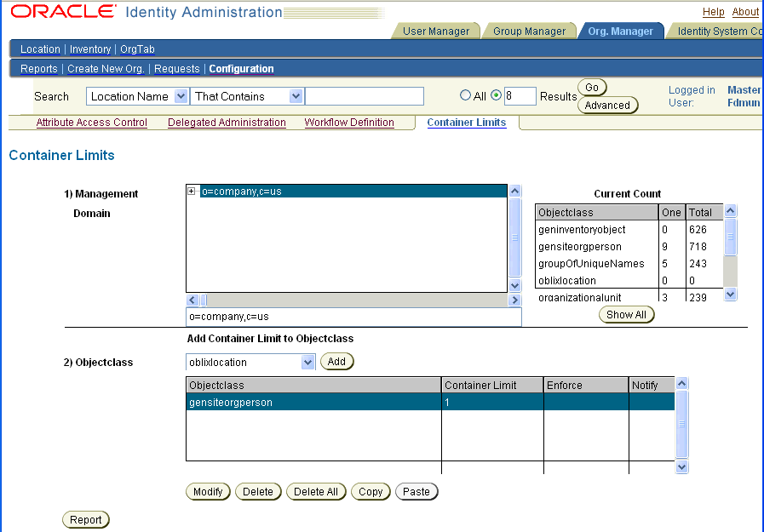Click limits table scroll up arrow
This screenshot has width=764, height=532.
681,384
